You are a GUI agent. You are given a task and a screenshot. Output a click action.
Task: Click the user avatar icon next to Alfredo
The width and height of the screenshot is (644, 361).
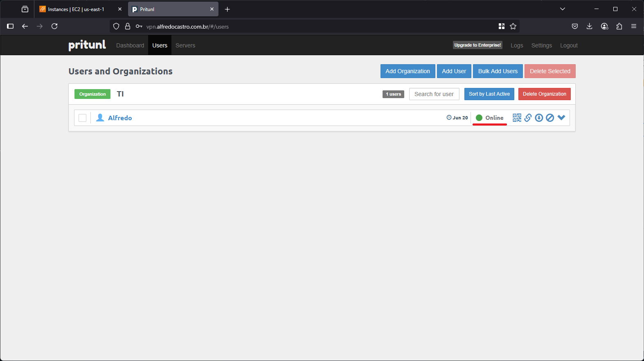(x=100, y=118)
